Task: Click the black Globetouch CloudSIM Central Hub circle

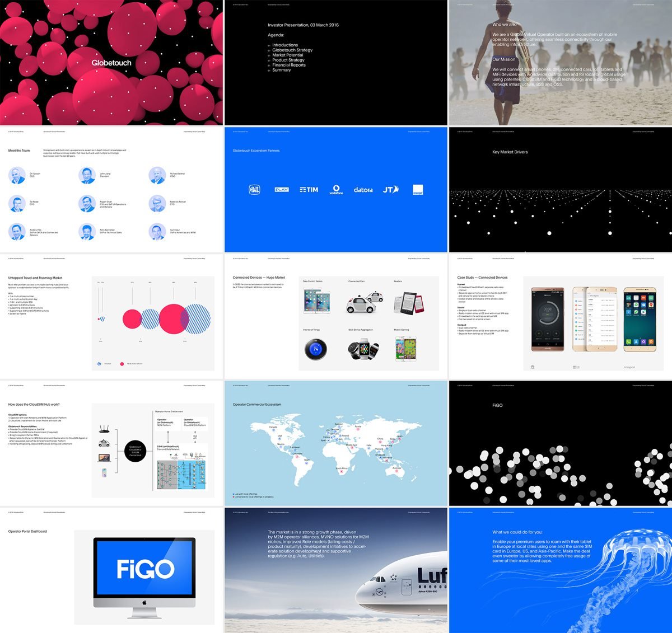Action: (x=136, y=451)
